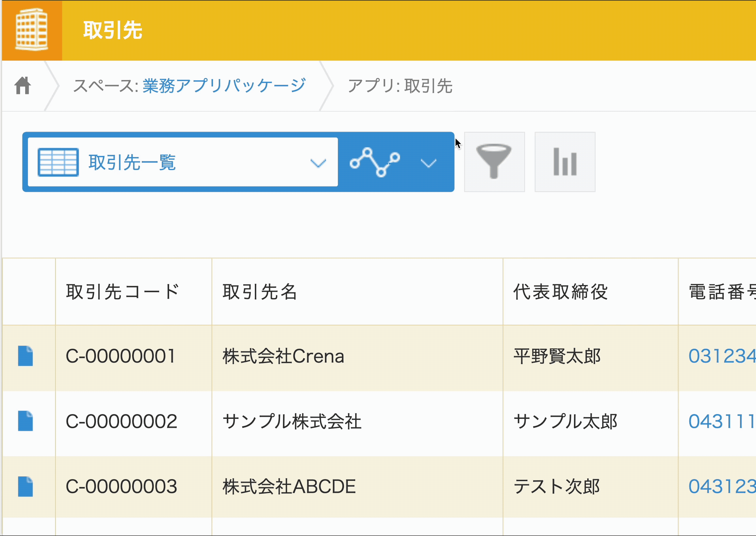
Task: Expand the chevron next to graph icon
Action: pyautogui.click(x=428, y=163)
